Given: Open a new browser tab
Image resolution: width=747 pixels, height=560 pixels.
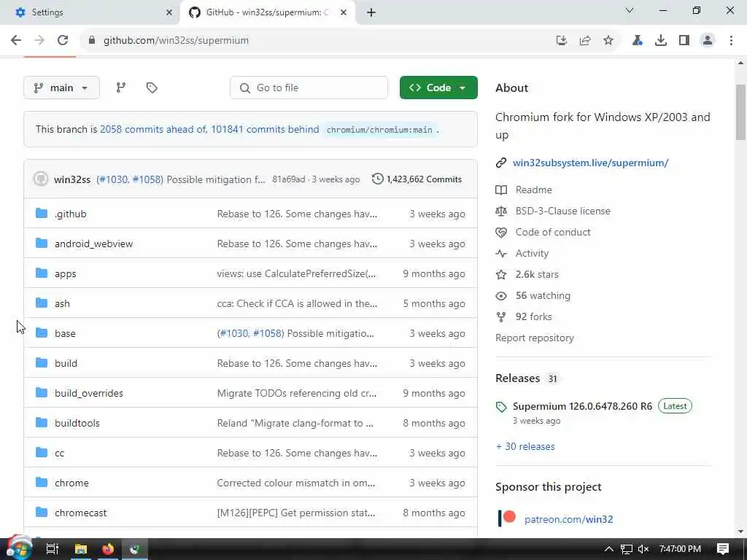Looking at the screenshot, I should point(371,12).
